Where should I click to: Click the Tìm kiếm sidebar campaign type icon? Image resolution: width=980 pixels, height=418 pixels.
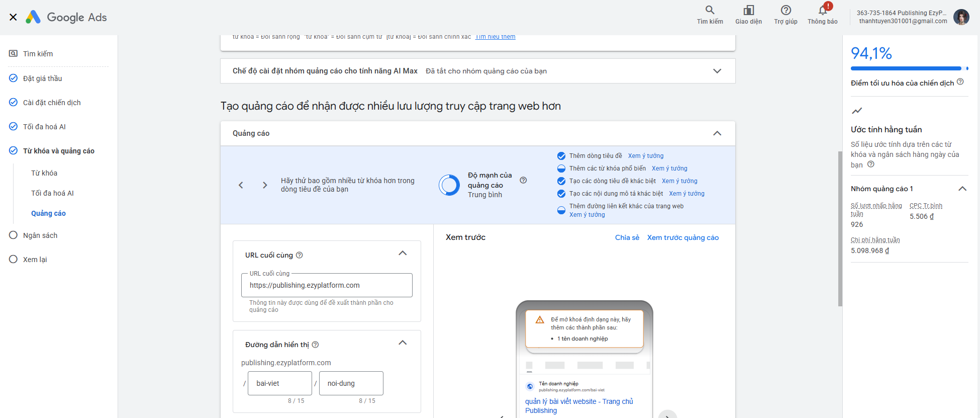click(14, 54)
